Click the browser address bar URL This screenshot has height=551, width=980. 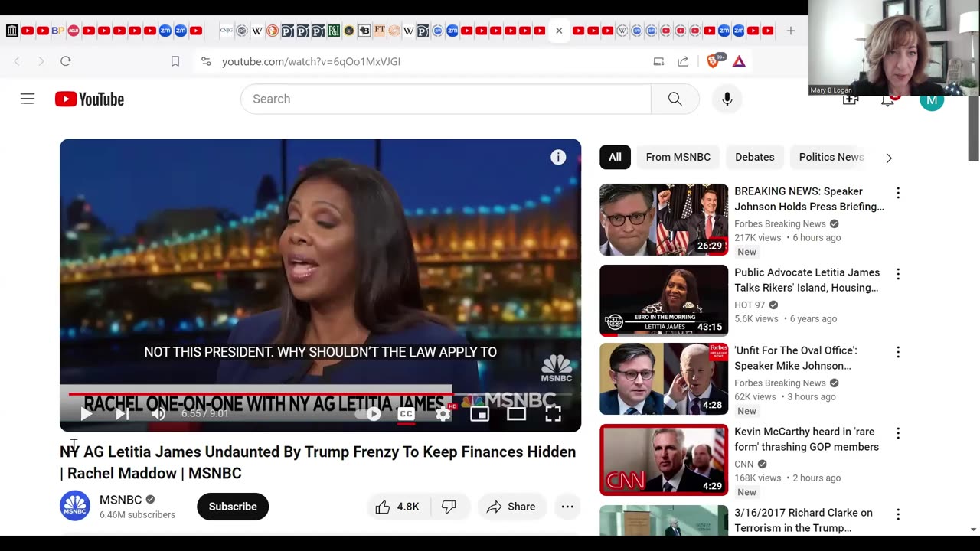point(311,61)
